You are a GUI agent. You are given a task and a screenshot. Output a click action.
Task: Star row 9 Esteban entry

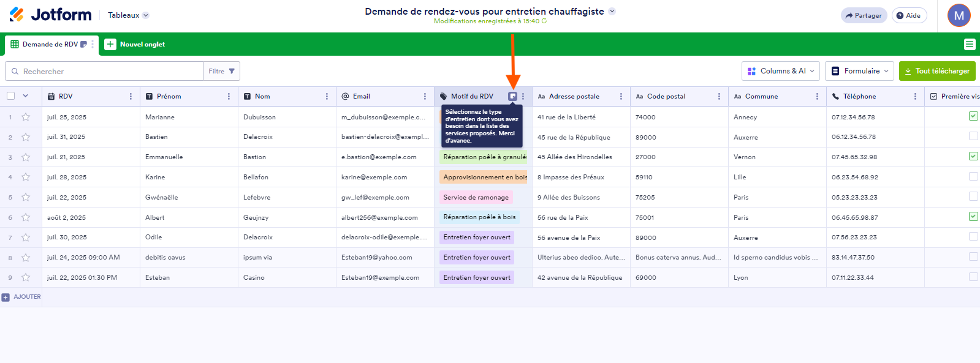pyautogui.click(x=26, y=277)
